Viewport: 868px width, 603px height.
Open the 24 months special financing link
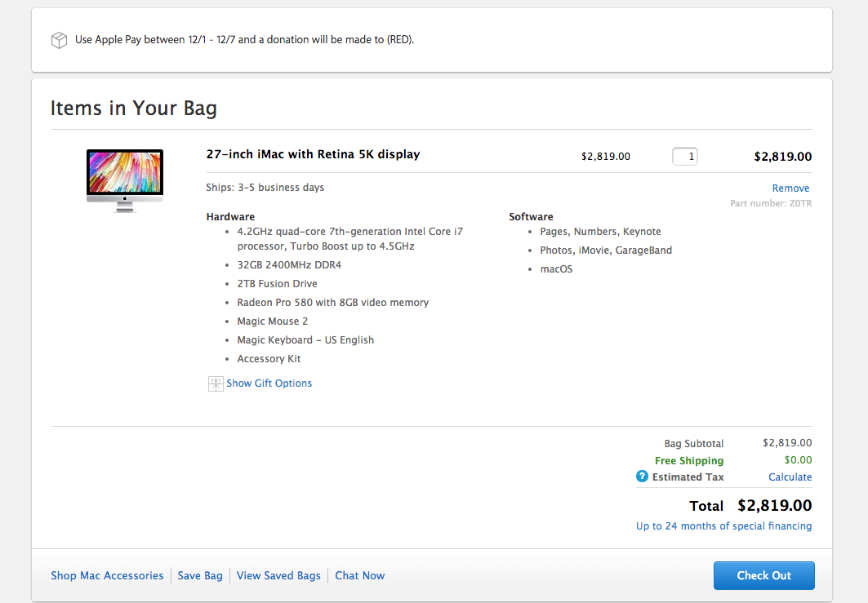pos(724,526)
